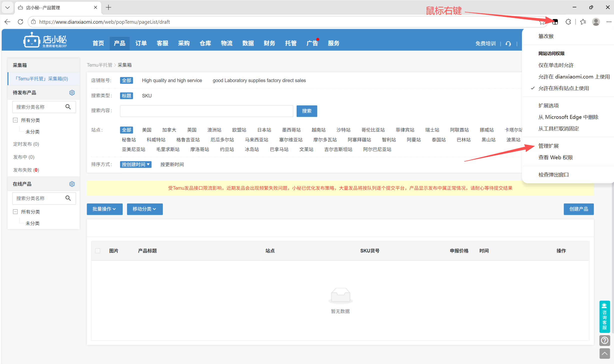The width and height of the screenshot is (614, 364).
Task: Click search magnifier in 待发布产品 category box
Action: pos(68,107)
